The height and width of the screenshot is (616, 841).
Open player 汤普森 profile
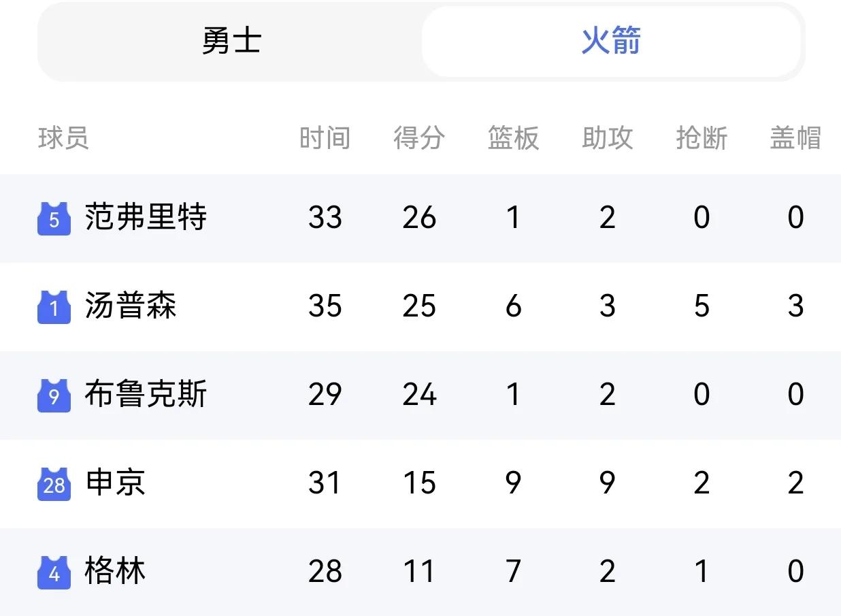[131, 306]
